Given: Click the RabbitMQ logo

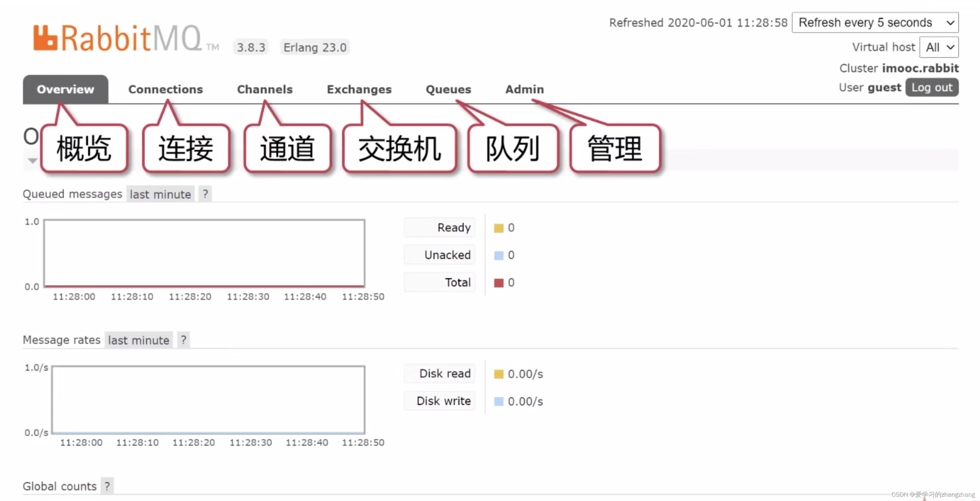Looking at the screenshot, I should pyautogui.click(x=126, y=38).
